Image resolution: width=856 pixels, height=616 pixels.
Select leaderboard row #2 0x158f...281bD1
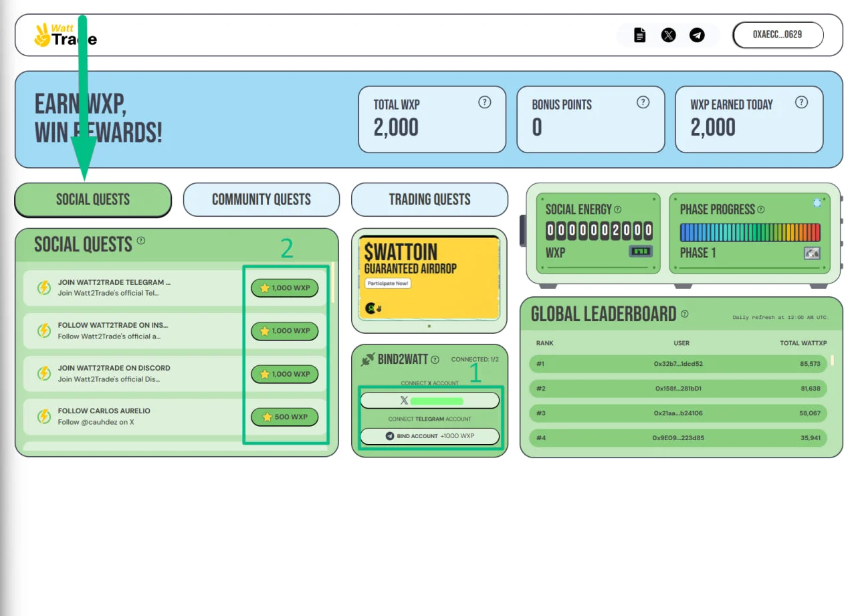point(678,389)
